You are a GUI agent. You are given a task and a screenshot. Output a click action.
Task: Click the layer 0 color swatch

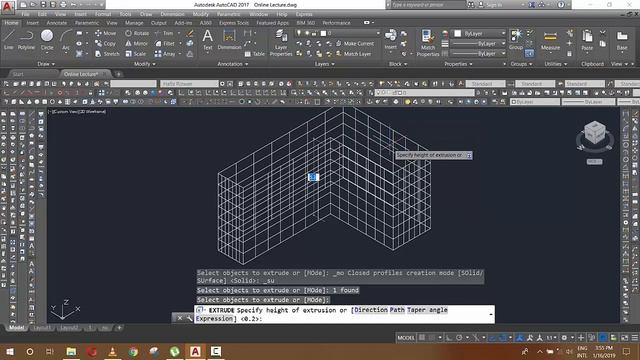pos(323,33)
